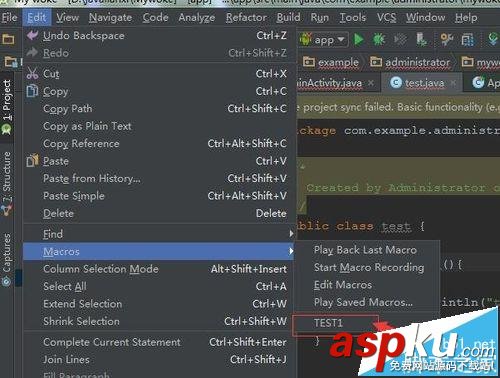The image size is (500, 378).
Task: Open the VCS menu
Action: click(x=386, y=17)
